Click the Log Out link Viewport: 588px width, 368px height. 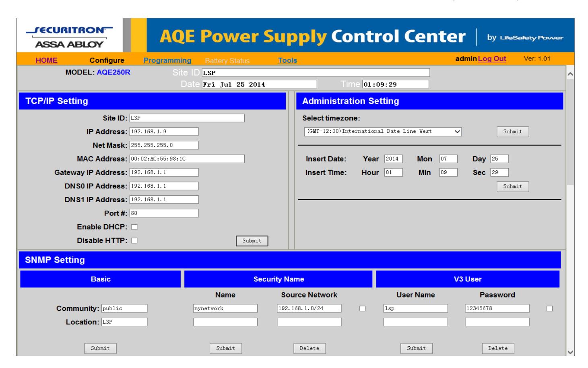[492, 59]
